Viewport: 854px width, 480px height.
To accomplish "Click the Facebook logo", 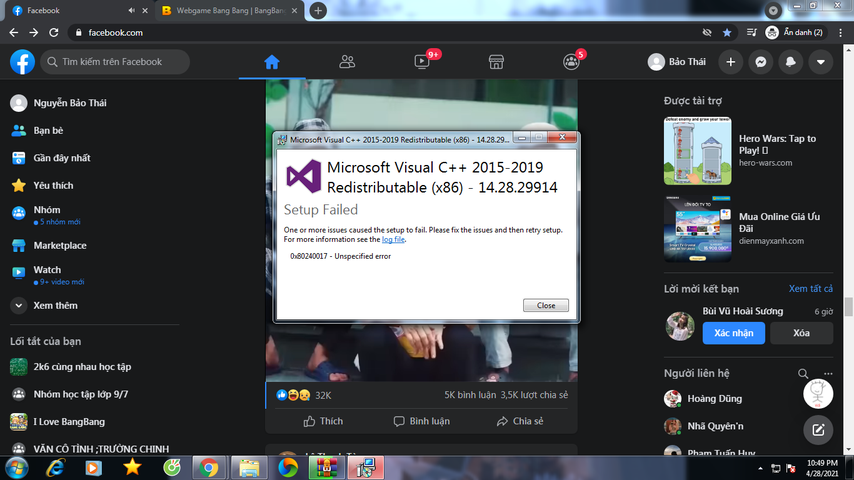I will 22,62.
